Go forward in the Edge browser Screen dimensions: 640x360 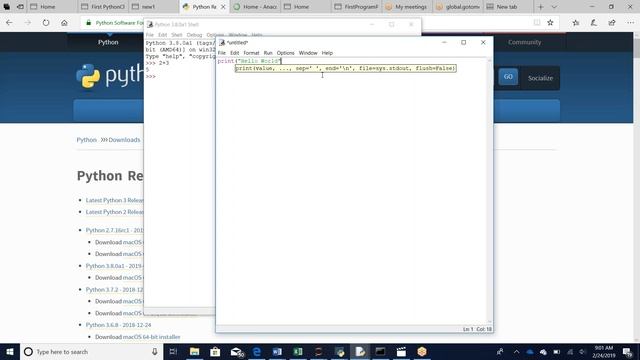pyautogui.click(x=27, y=23)
